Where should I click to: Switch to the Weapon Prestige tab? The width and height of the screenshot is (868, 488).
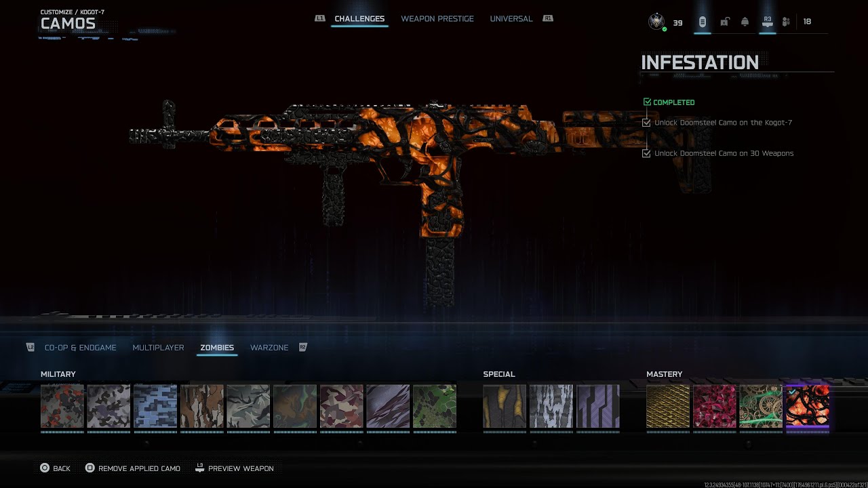pyautogui.click(x=437, y=18)
